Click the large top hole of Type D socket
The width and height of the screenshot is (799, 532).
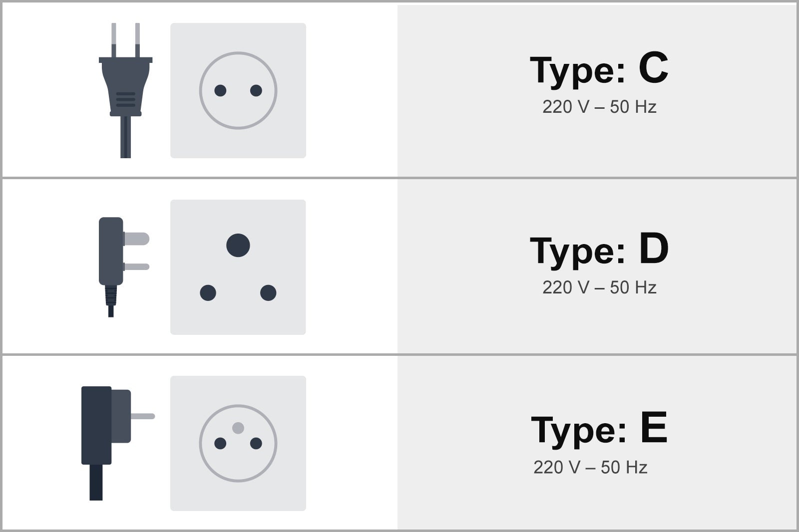(238, 245)
